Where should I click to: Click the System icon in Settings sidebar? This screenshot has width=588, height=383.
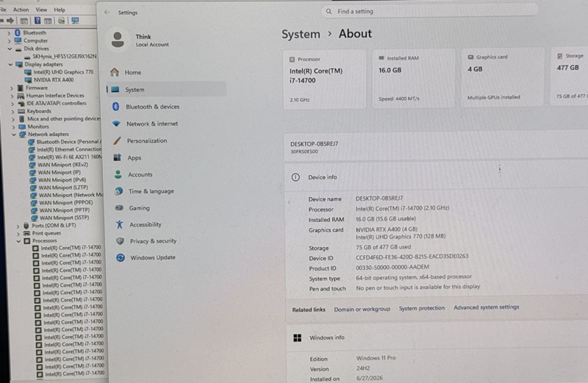(x=115, y=89)
